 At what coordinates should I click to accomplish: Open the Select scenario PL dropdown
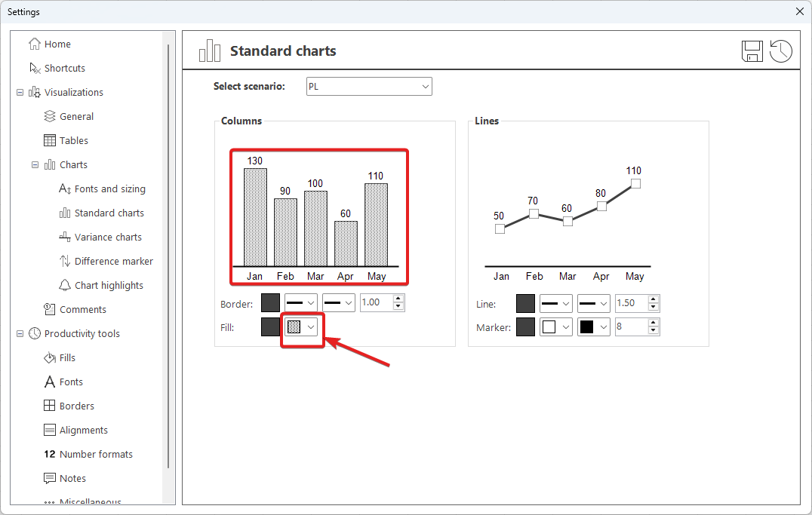coord(369,87)
